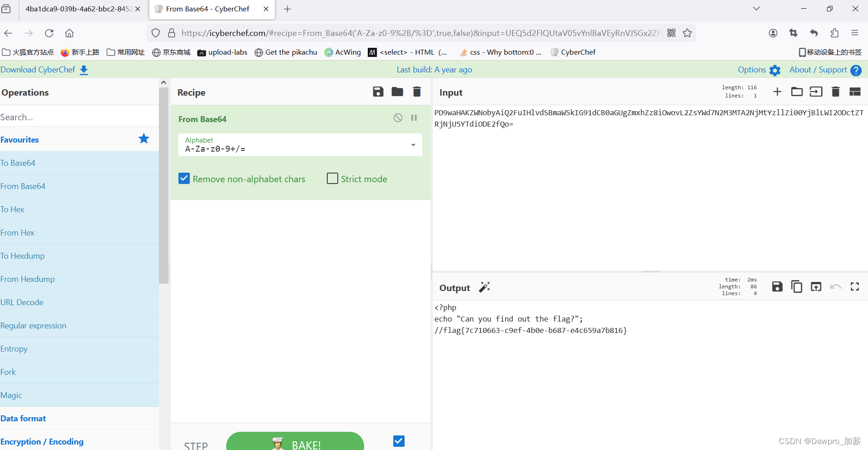Undo the output-to-input switch
The height and width of the screenshot is (450, 868).
click(x=835, y=286)
